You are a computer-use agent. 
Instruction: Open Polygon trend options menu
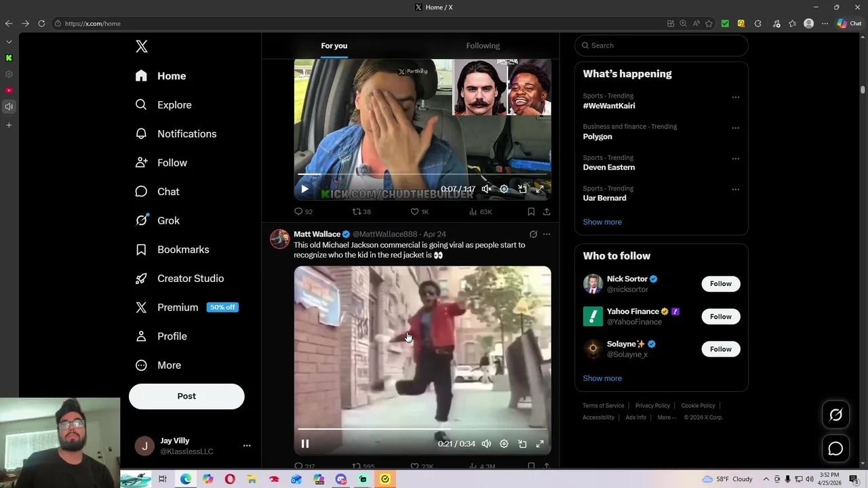(735, 127)
